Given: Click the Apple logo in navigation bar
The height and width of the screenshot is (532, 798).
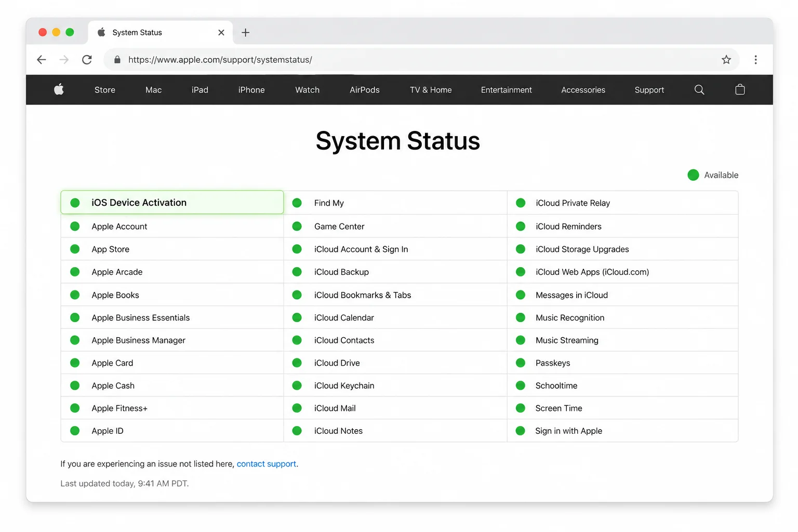Looking at the screenshot, I should pos(59,89).
